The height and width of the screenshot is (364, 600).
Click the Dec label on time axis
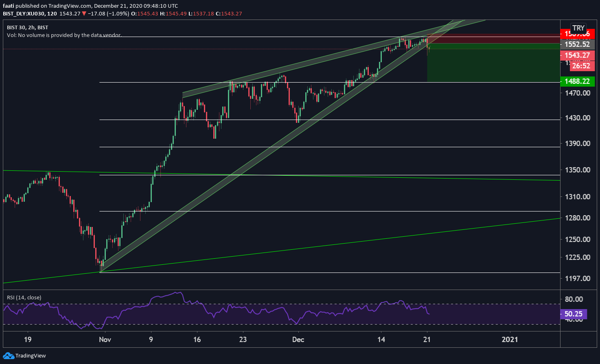[x=298, y=340]
